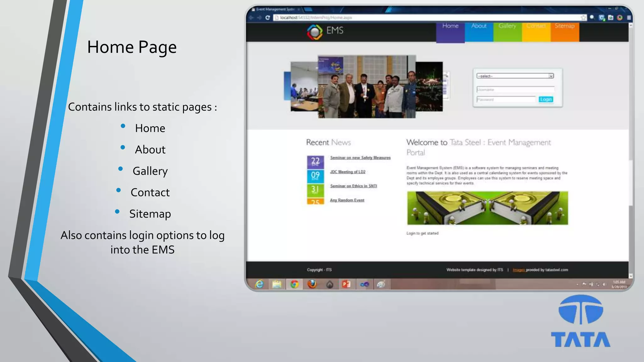Click the 22 date tile in Recent News

315,162
